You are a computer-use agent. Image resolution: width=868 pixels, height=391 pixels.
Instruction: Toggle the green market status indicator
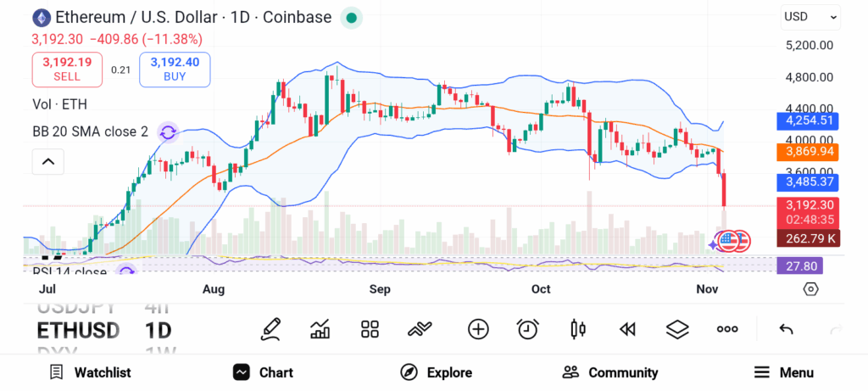[x=352, y=17]
